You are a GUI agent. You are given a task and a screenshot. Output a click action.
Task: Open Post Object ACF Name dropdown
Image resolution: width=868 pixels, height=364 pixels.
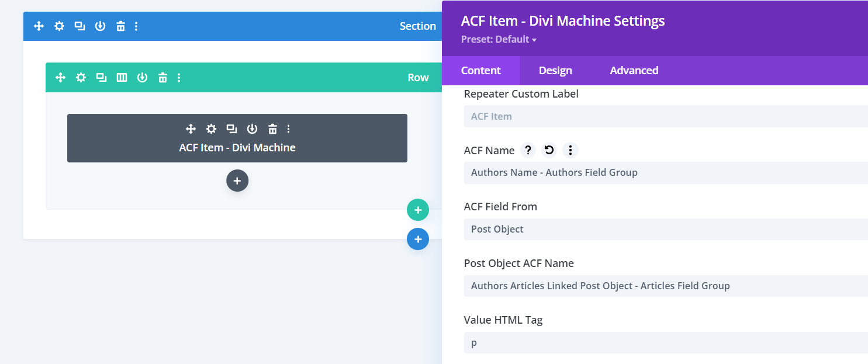pos(665,286)
